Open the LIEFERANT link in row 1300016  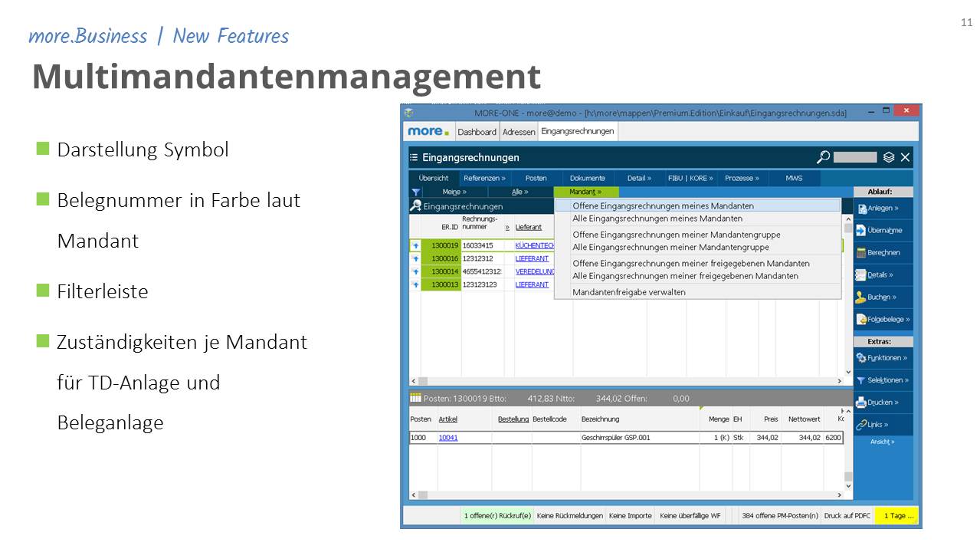pyautogui.click(x=532, y=258)
